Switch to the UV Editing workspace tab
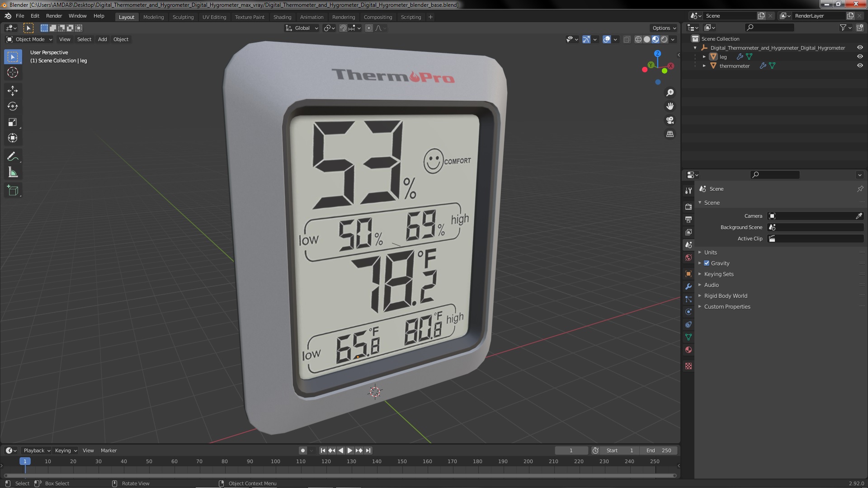This screenshot has width=868, height=488. pyautogui.click(x=214, y=17)
